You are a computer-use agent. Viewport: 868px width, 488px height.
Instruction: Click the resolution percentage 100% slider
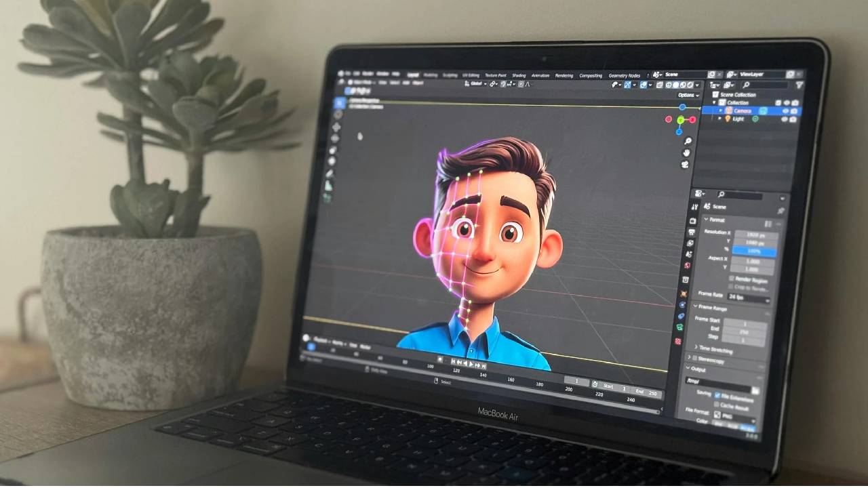(754, 251)
